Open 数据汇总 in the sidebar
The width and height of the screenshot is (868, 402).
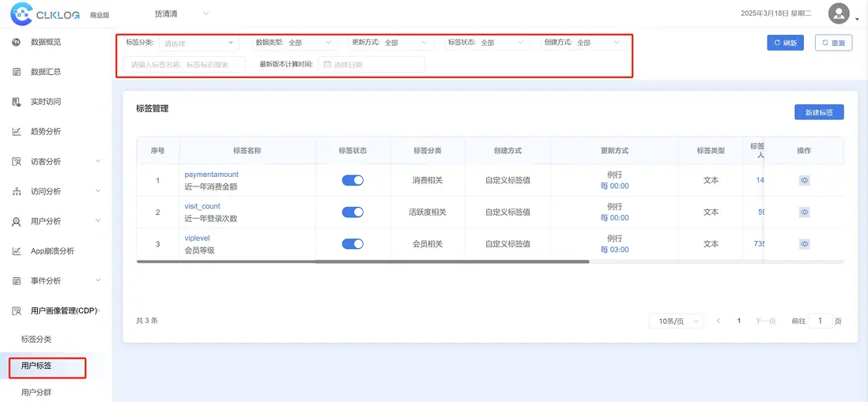pyautogui.click(x=46, y=72)
